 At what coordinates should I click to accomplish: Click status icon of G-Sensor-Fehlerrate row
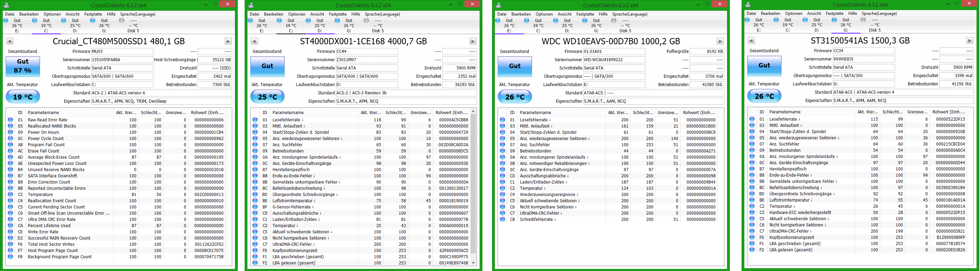tap(255, 207)
